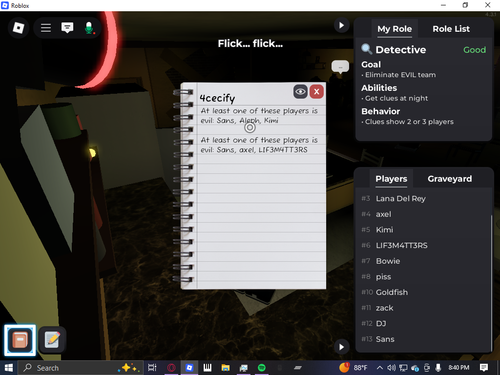Collapse the role panel with the top arrow
500x375 pixels.
pos(341,25)
